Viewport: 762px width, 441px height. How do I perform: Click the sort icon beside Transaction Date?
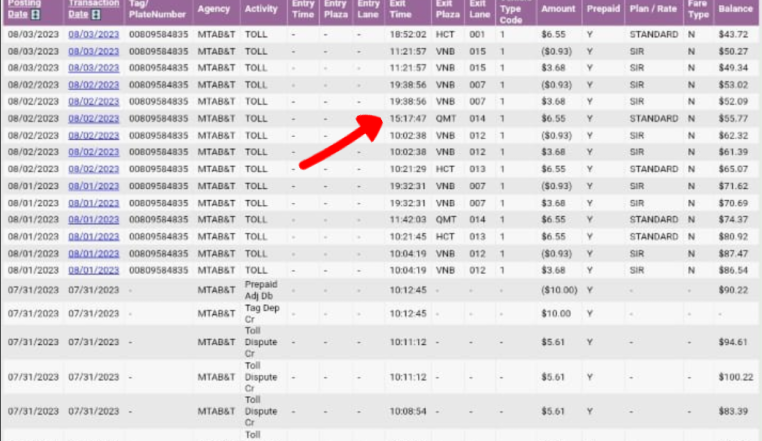pyautogui.click(x=96, y=14)
